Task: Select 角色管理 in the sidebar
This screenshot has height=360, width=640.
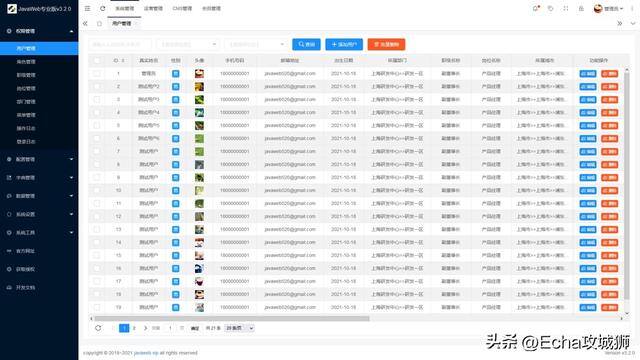Action: tap(39, 62)
